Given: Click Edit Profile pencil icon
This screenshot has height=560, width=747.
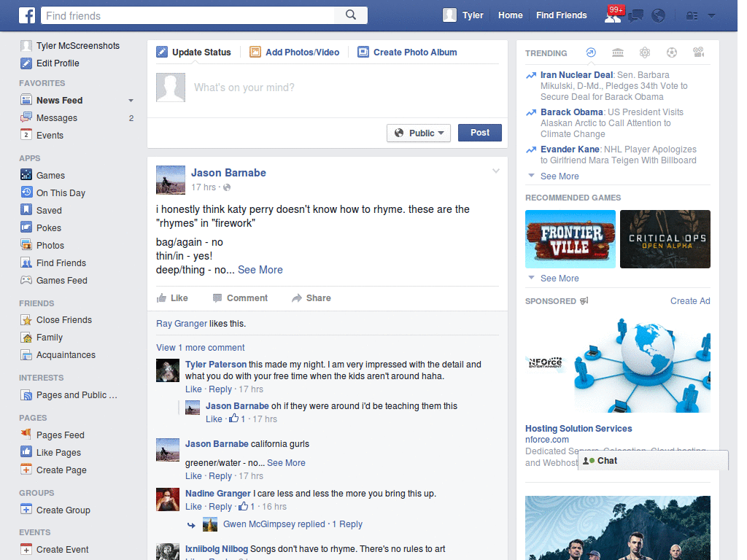Looking at the screenshot, I should (26, 63).
